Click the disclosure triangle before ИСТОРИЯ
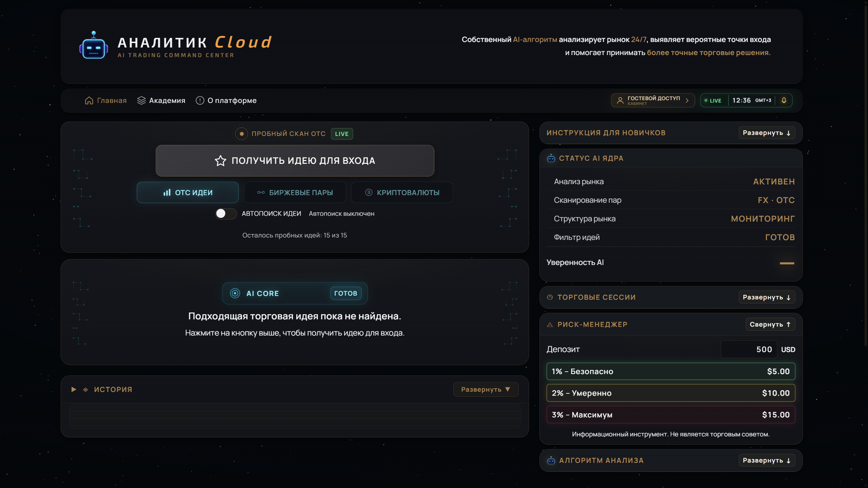Image resolution: width=868 pixels, height=488 pixels. [x=74, y=390]
